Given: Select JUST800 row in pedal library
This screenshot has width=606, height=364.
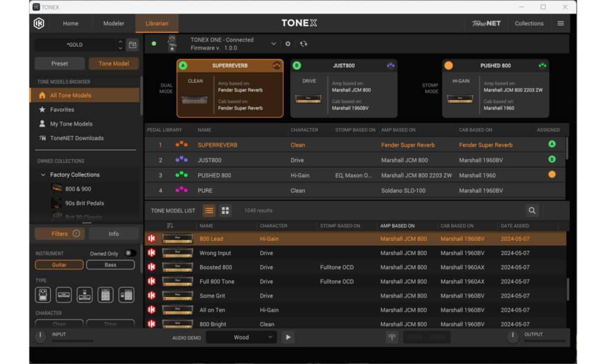Looking at the screenshot, I should pos(355,160).
